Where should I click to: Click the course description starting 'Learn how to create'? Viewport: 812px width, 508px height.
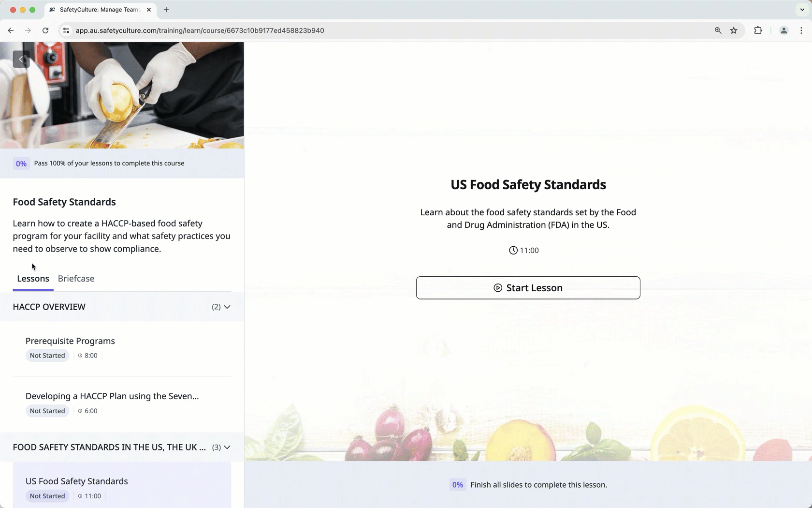[122, 236]
